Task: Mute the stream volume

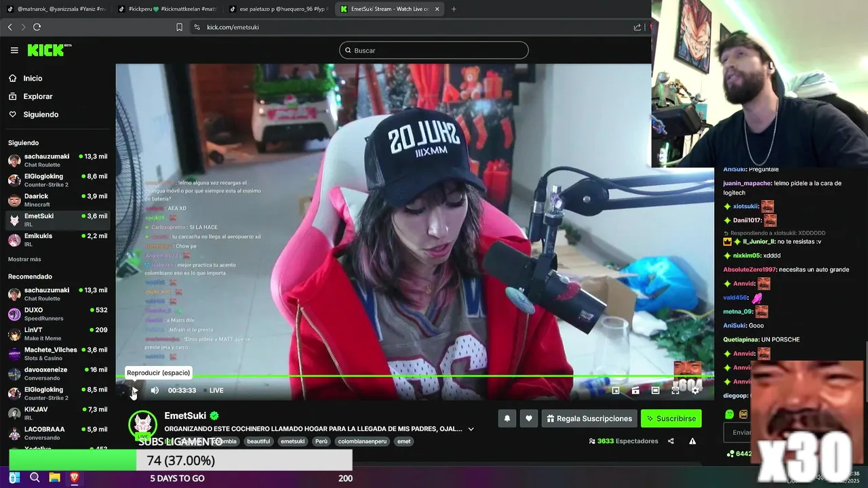Action: [155, 390]
